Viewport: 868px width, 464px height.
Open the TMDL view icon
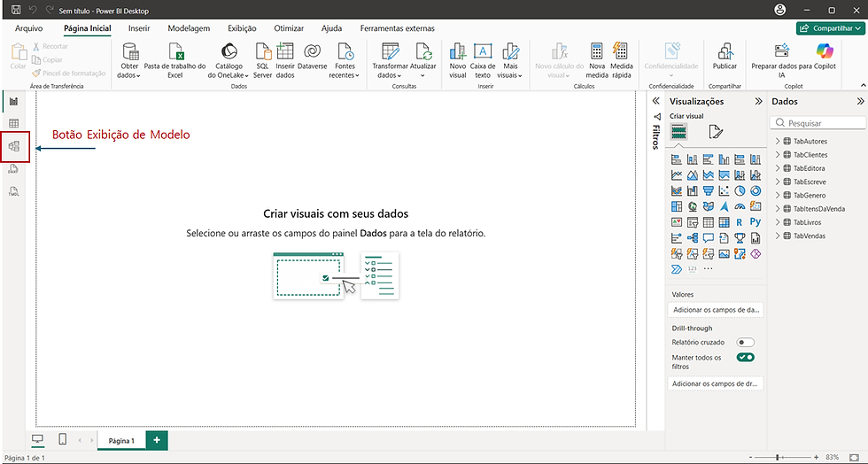pos(14,191)
